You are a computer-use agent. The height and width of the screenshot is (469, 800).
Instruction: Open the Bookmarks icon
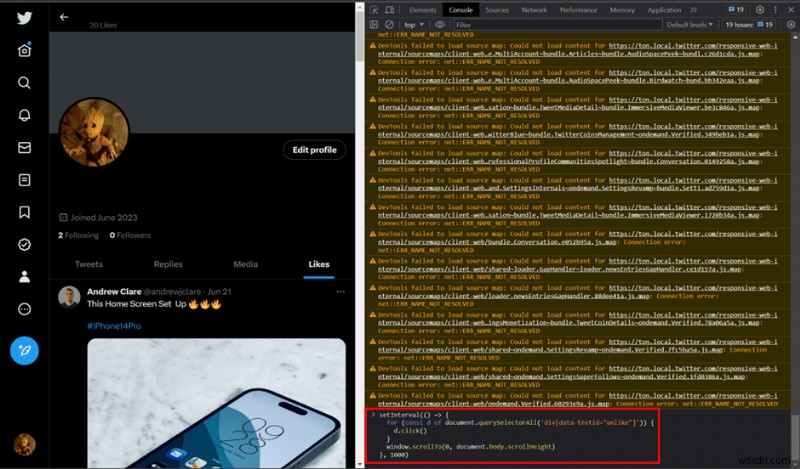click(x=24, y=212)
